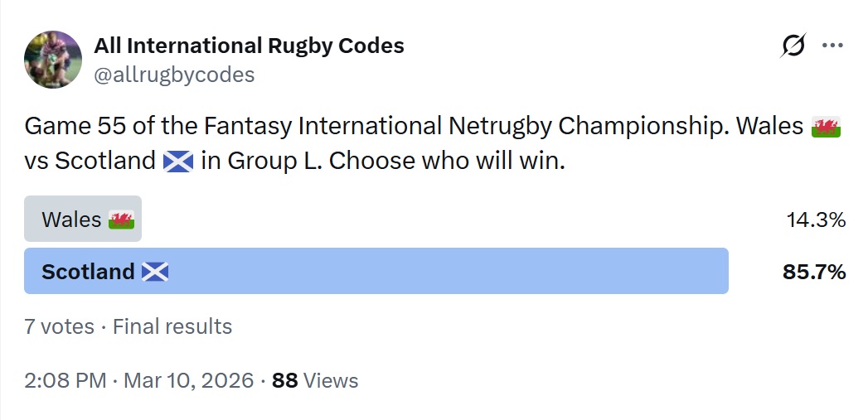Select the Wales poll option
The height and width of the screenshot is (420, 868).
tap(83, 219)
